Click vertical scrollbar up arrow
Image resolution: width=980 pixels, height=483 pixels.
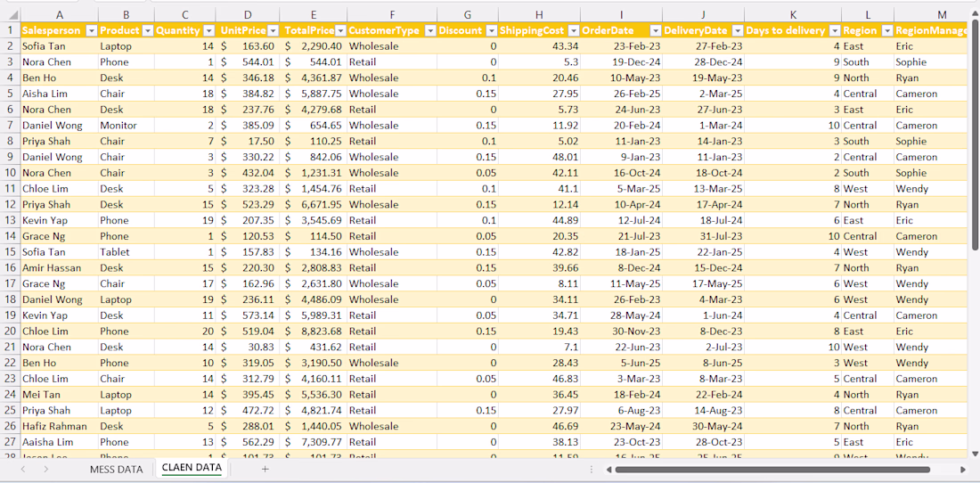coord(974,13)
